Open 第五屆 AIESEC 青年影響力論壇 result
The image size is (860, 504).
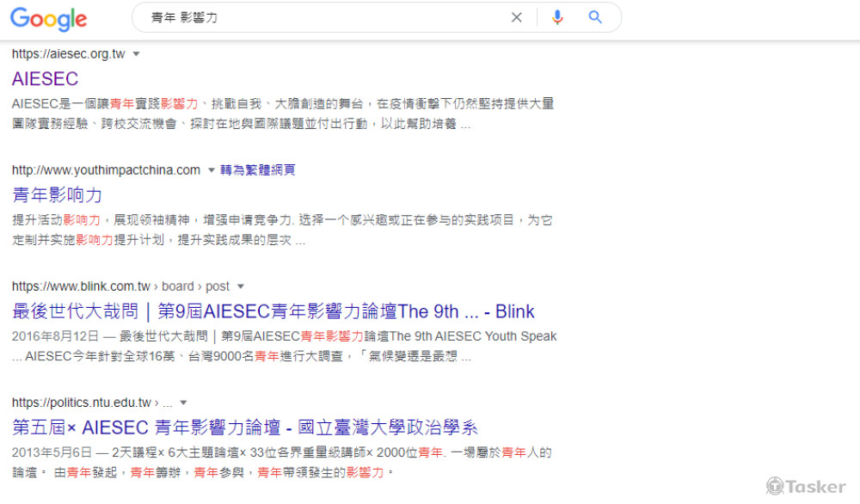[x=245, y=427]
